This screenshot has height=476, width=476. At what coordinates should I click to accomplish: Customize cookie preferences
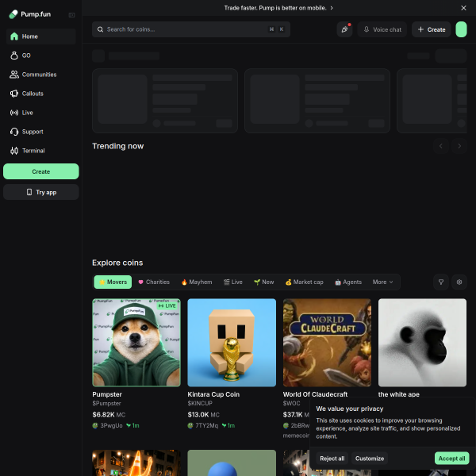coord(370,459)
